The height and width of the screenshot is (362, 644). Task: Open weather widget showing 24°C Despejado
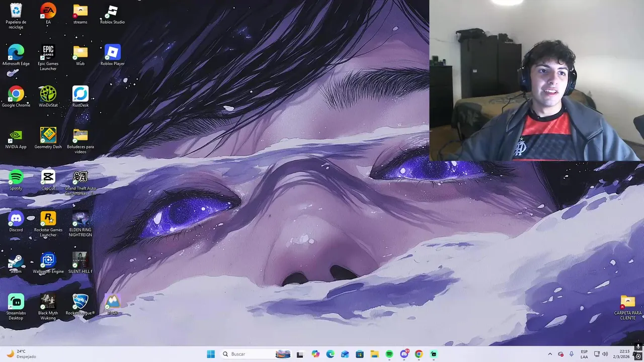(x=21, y=354)
